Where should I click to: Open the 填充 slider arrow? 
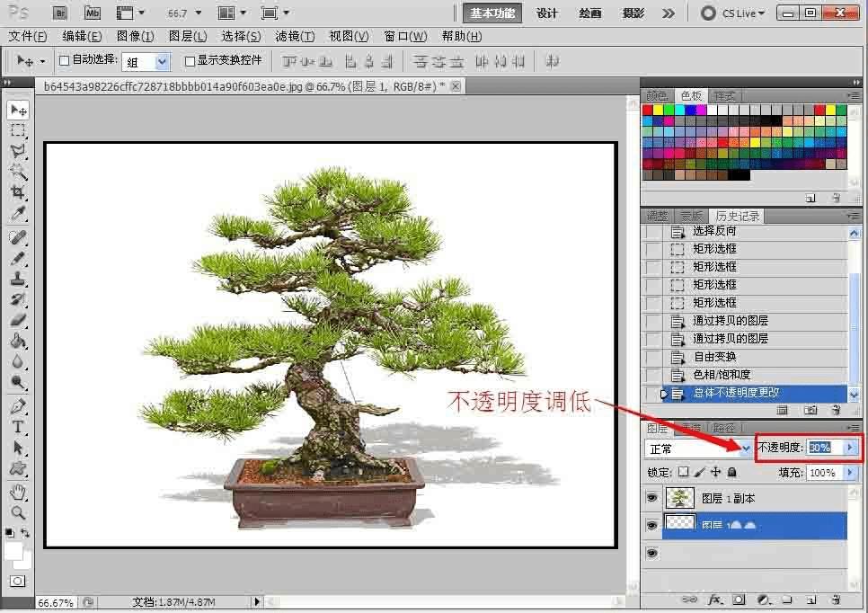click(850, 473)
